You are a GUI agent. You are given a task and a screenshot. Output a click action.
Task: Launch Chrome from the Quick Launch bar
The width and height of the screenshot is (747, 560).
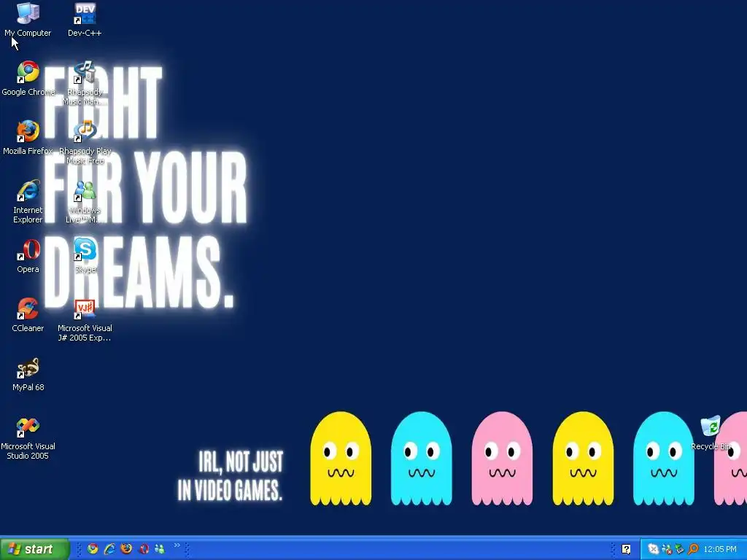point(93,549)
